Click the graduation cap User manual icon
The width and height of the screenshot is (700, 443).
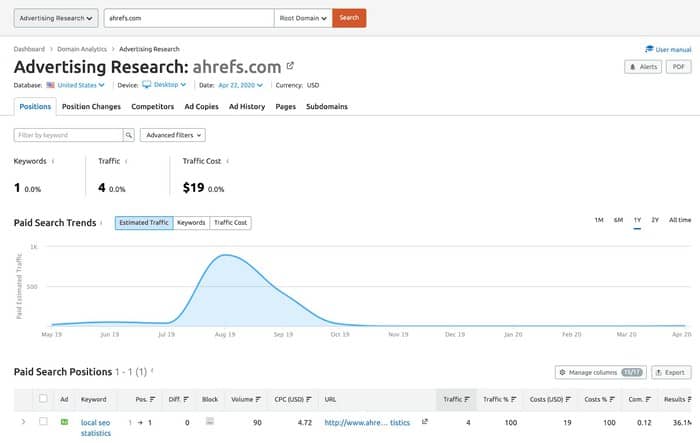(649, 49)
